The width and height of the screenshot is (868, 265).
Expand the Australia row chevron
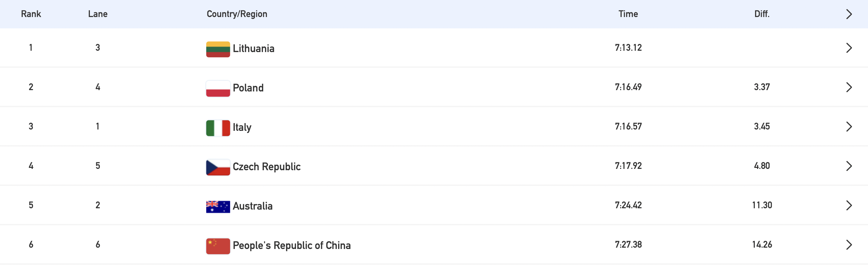(x=849, y=205)
